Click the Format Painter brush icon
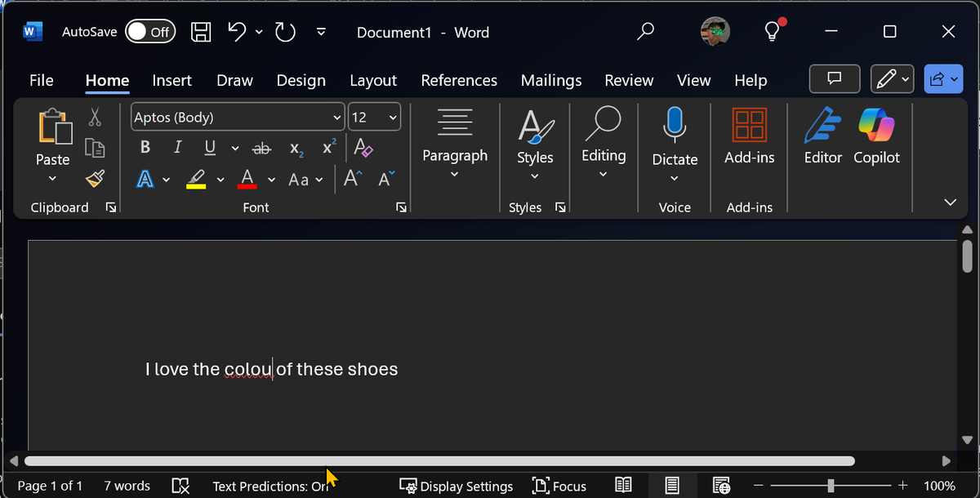This screenshot has width=980, height=498. click(95, 179)
